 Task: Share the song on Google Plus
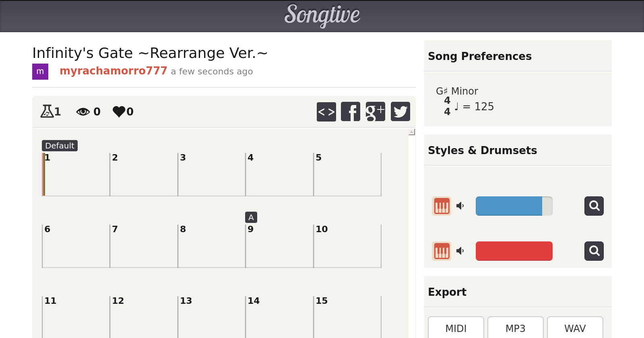[375, 111]
